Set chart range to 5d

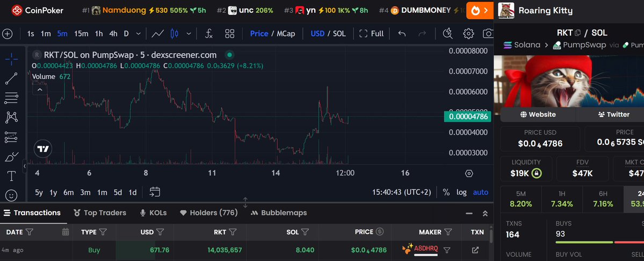[x=118, y=192]
